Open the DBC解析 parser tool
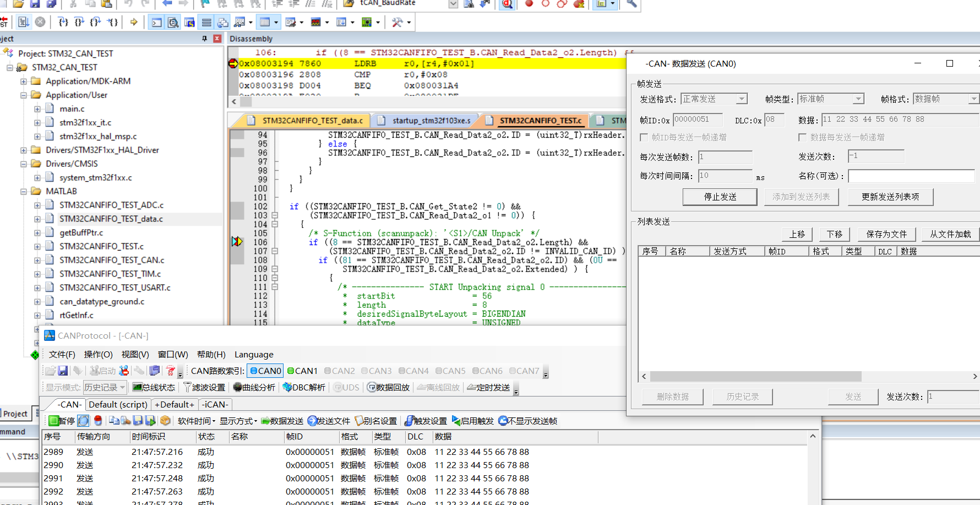The image size is (980, 505). click(304, 387)
